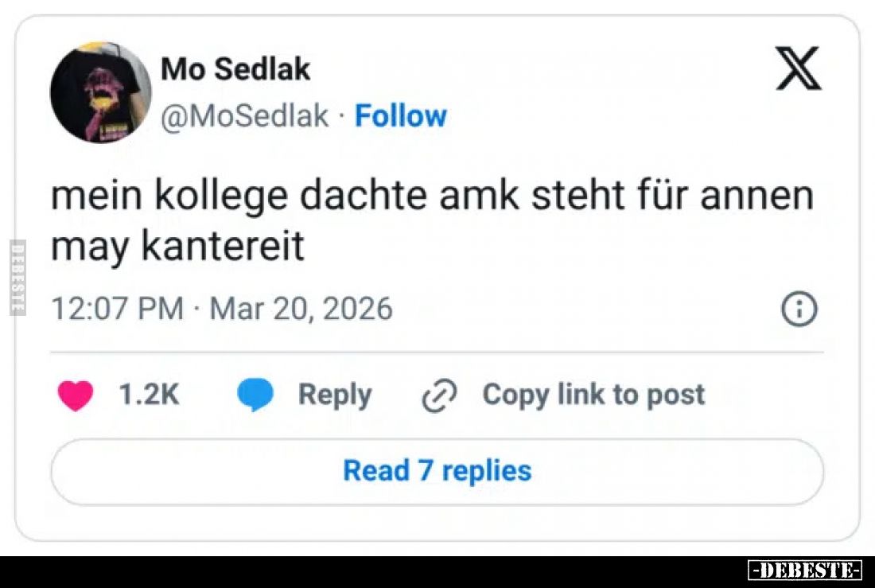The width and height of the screenshot is (875, 588).
Task: Click the Reply text label
Action: pyautogui.click(x=334, y=395)
